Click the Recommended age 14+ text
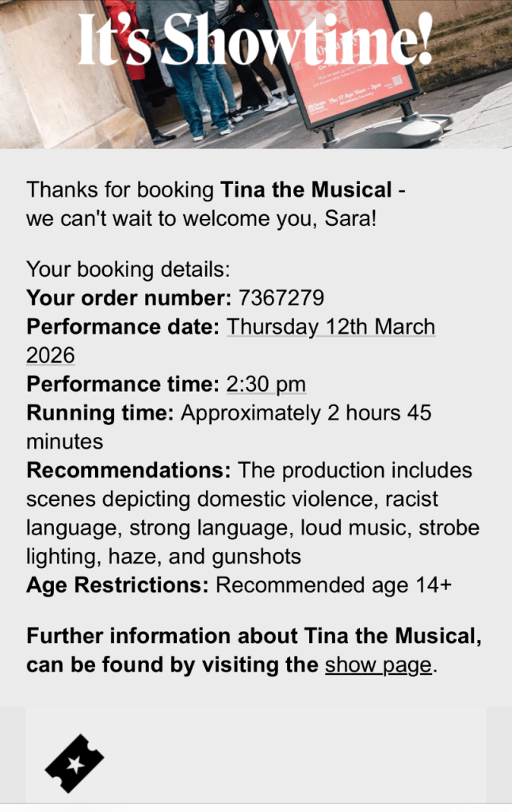 tap(333, 585)
